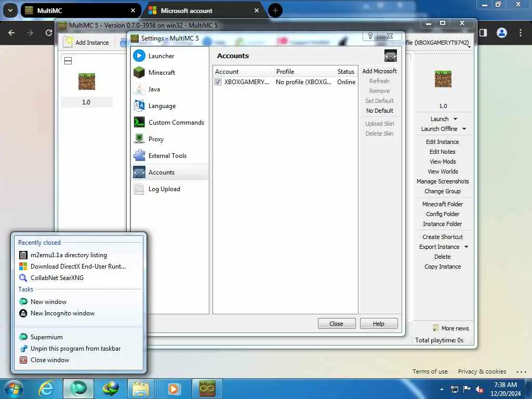The image size is (532, 399).
Task: Collapse the instance group in MultiMC window
Action: pyautogui.click(x=68, y=61)
